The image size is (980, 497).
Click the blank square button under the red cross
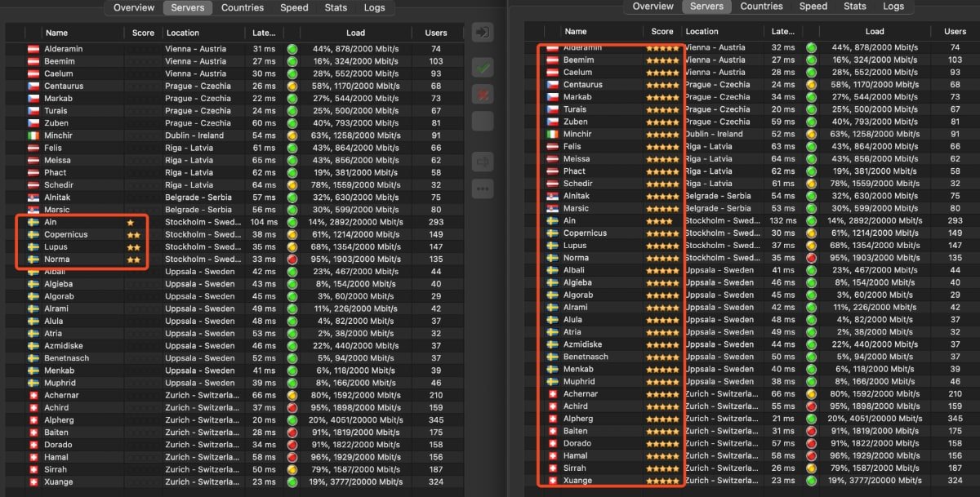pyautogui.click(x=482, y=122)
